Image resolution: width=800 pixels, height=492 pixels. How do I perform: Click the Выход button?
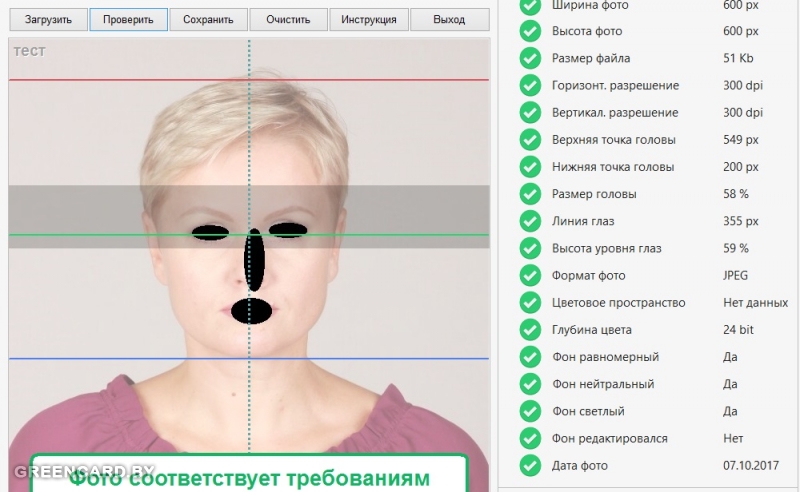coord(449,19)
